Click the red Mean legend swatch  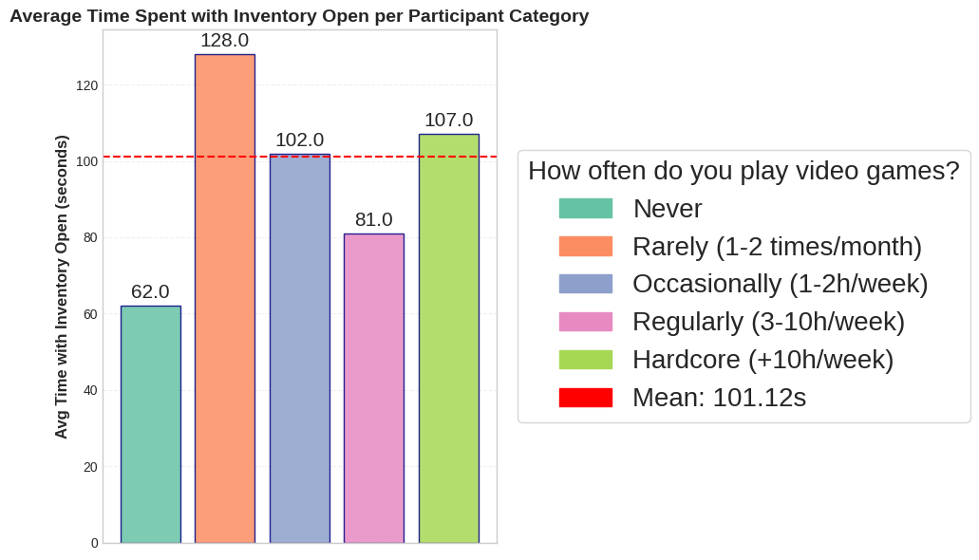click(x=585, y=398)
